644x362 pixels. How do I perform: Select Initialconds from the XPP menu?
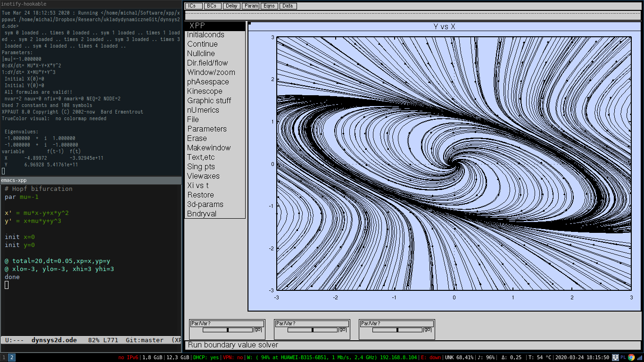[215, 35]
